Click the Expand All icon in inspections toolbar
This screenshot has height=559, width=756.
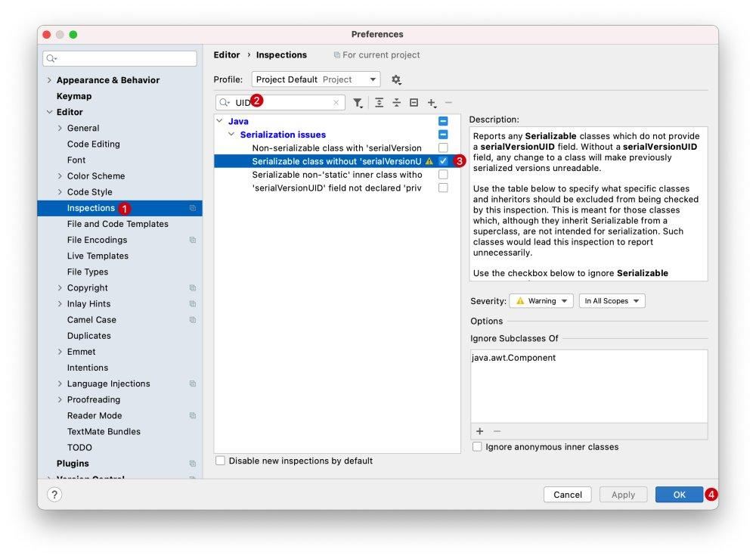pyautogui.click(x=379, y=103)
